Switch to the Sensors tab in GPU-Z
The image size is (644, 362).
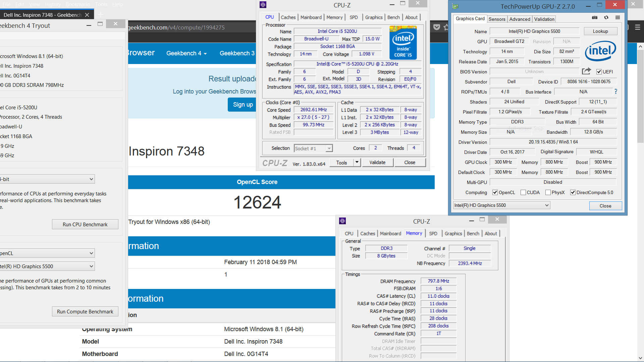[497, 19]
